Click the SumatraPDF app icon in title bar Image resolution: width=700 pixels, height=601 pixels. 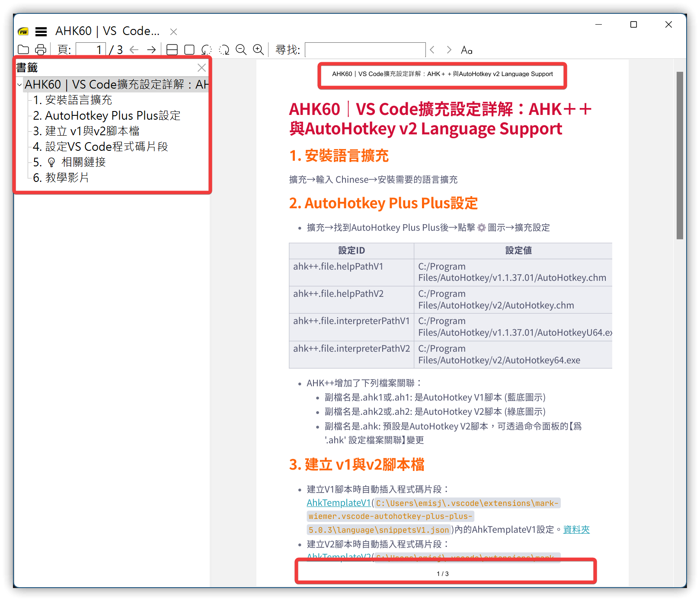click(23, 32)
